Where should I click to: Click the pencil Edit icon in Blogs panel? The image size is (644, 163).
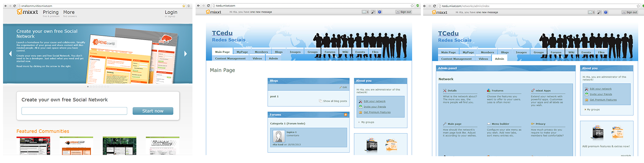click(x=341, y=87)
